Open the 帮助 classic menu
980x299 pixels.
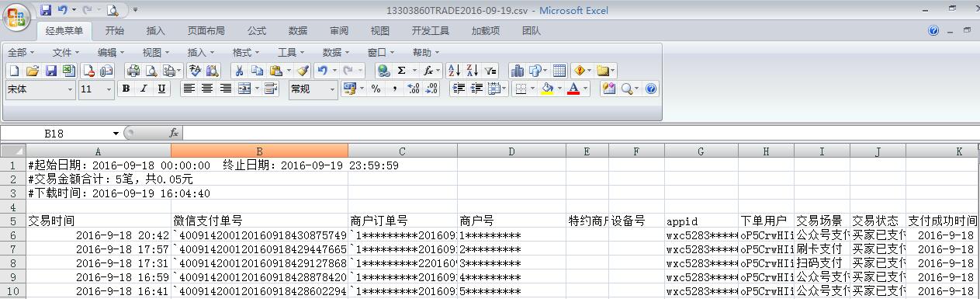[426, 53]
